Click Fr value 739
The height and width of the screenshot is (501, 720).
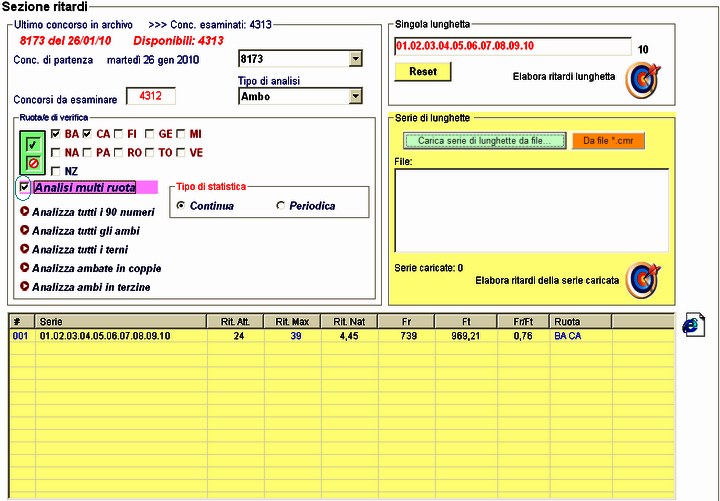[x=408, y=336]
